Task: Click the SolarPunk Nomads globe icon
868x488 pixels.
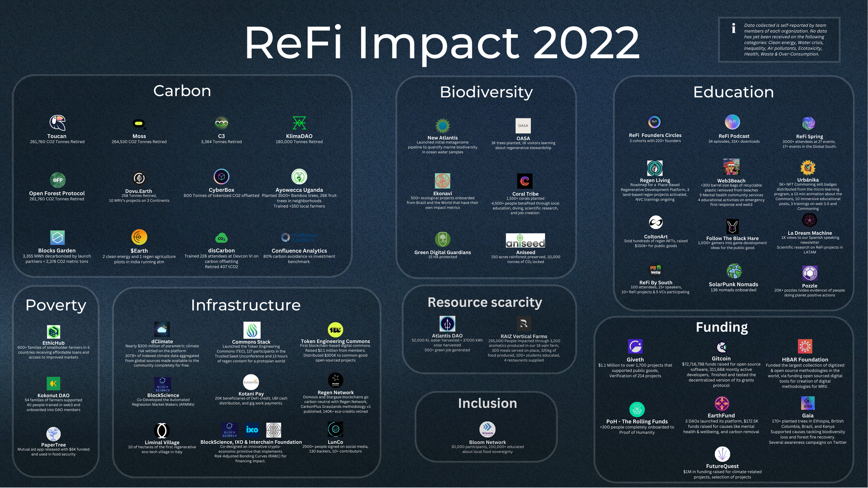Action: point(734,271)
